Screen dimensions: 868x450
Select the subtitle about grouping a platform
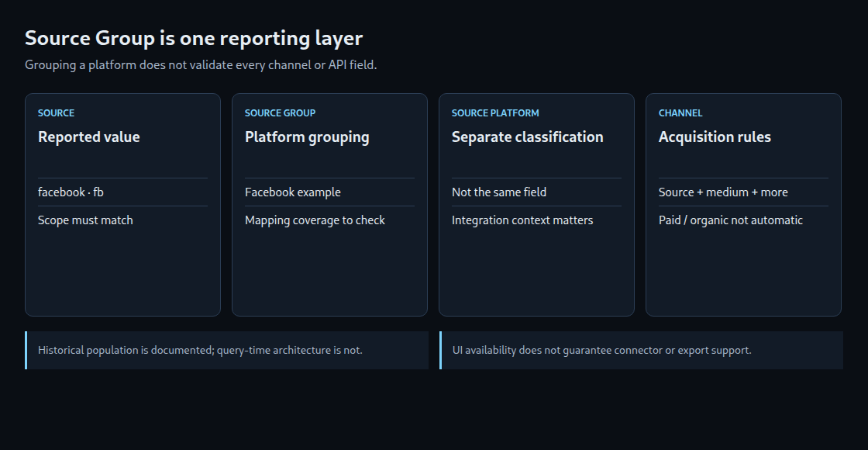[201, 65]
